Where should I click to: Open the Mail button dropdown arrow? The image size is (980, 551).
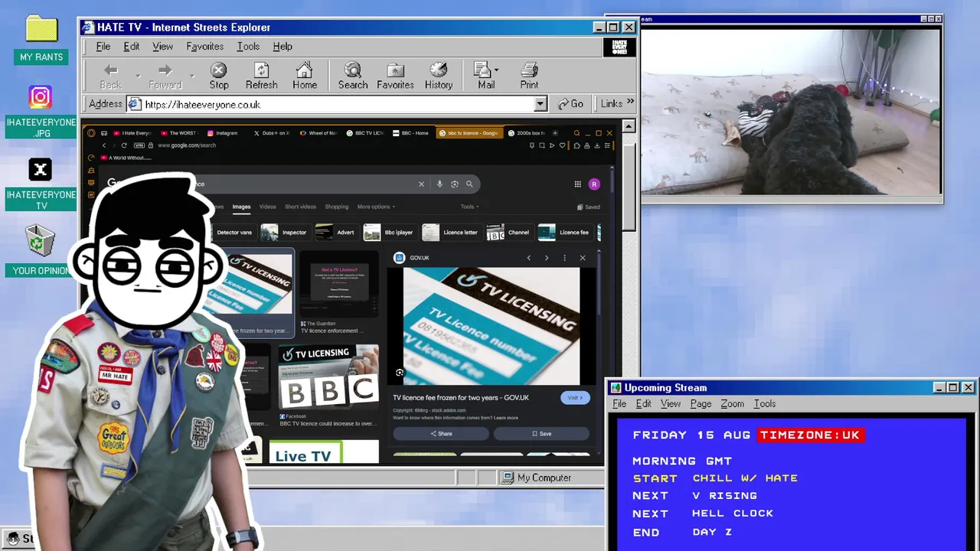(497, 70)
